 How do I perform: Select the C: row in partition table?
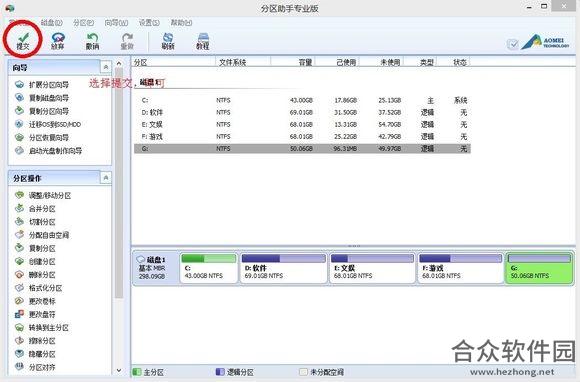coord(302,100)
